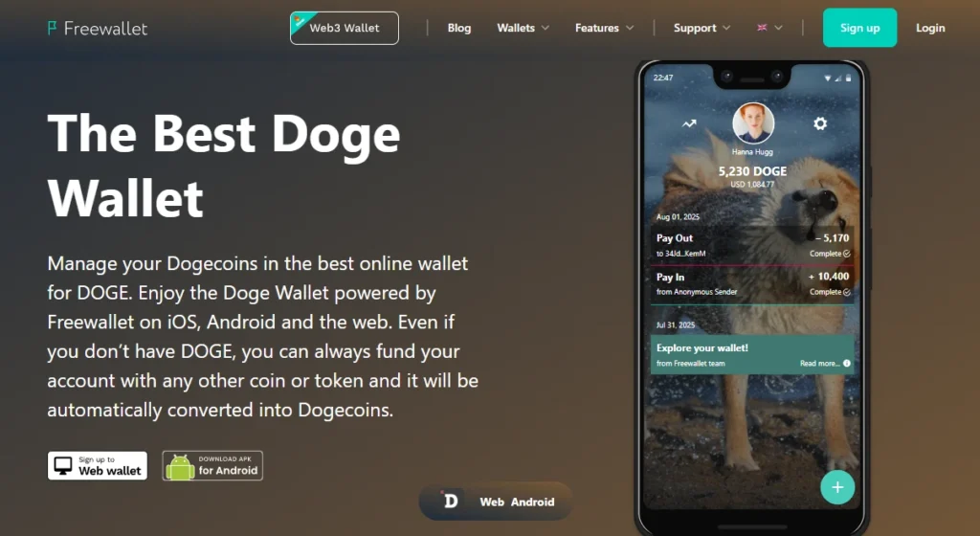Click the Dogecoin D icon in floating bar
This screenshot has width=980, height=536.
tap(450, 501)
